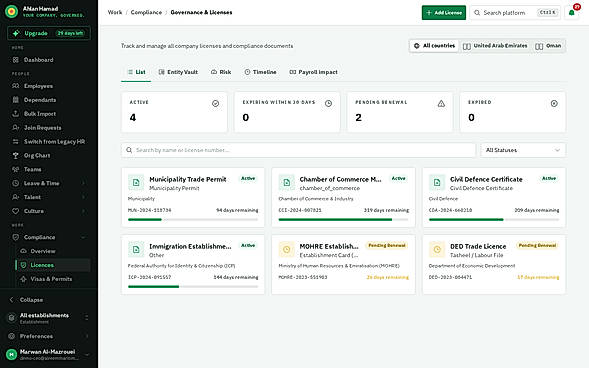Image resolution: width=589 pixels, height=368 pixels.
Task: Click the Teams icon in sidebar
Action: click(15, 169)
